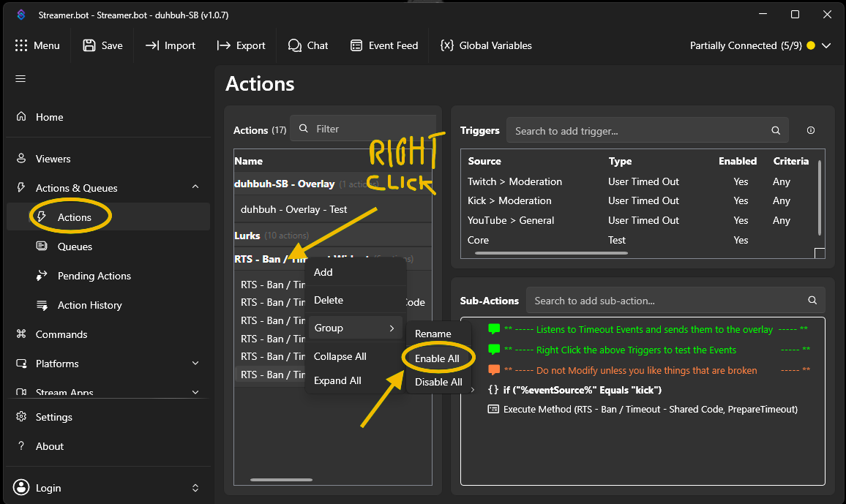
Task: Click the Save disk icon
Action: (x=89, y=45)
